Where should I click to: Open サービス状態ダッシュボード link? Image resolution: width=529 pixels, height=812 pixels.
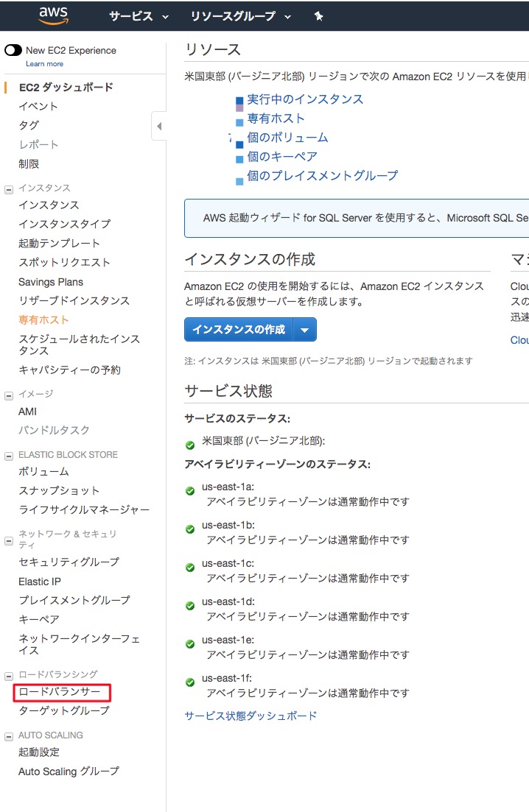251,716
